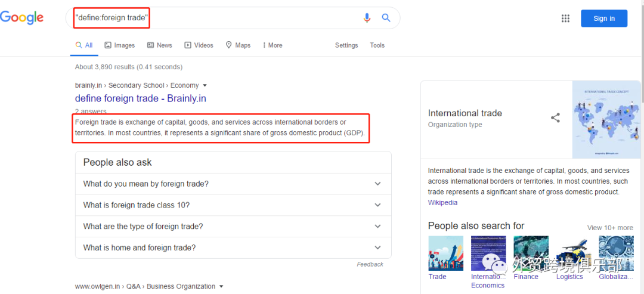
Task: Click the search box with define:foreign trade
Action: point(233,18)
